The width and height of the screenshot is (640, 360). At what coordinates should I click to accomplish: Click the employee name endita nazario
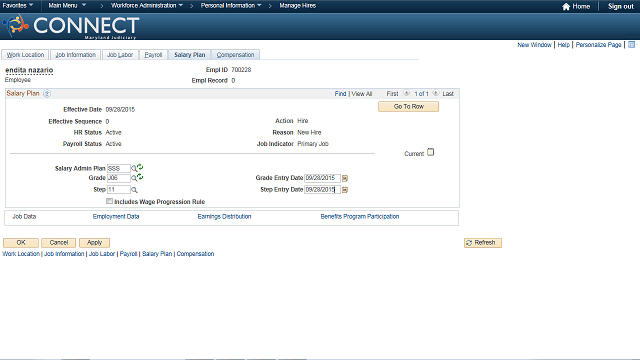(29, 70)
